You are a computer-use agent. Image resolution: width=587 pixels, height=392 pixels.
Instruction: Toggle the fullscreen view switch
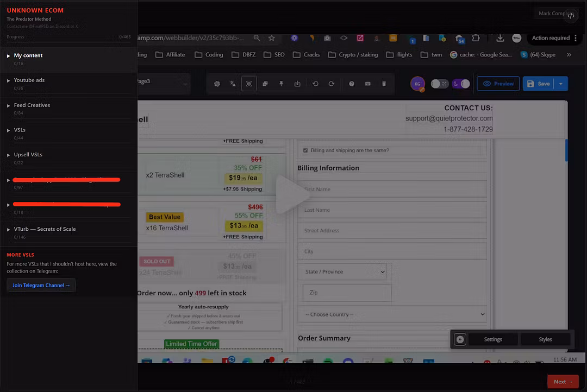tap(440, 84)
